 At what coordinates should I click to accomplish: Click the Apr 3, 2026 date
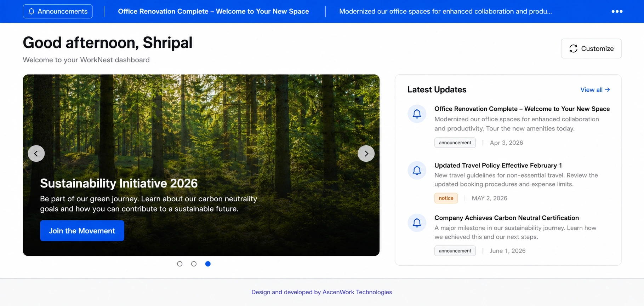[x=506, y=143]
